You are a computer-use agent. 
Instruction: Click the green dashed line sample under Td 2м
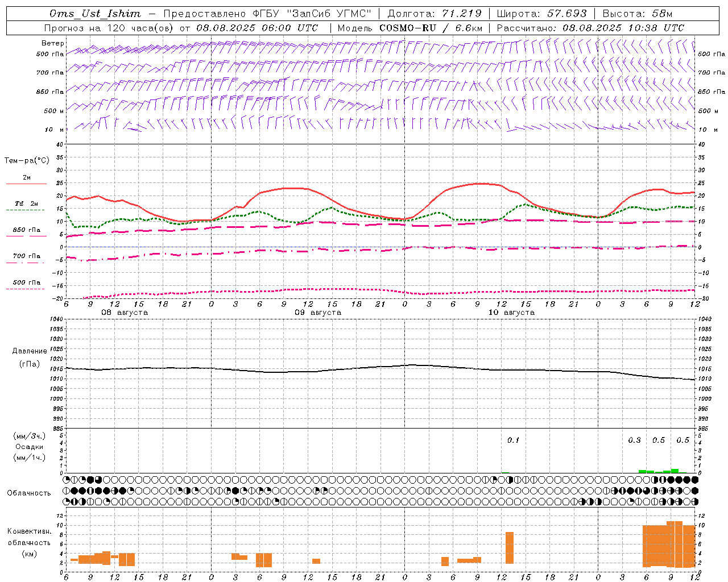pyautogui.click(x=25, y=210)
